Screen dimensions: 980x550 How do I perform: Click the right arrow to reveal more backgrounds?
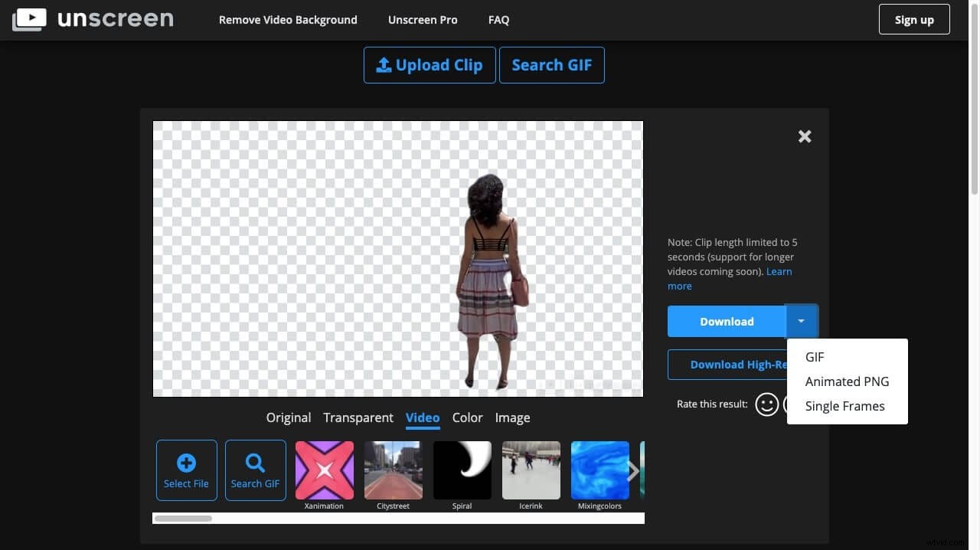(632, 470)
